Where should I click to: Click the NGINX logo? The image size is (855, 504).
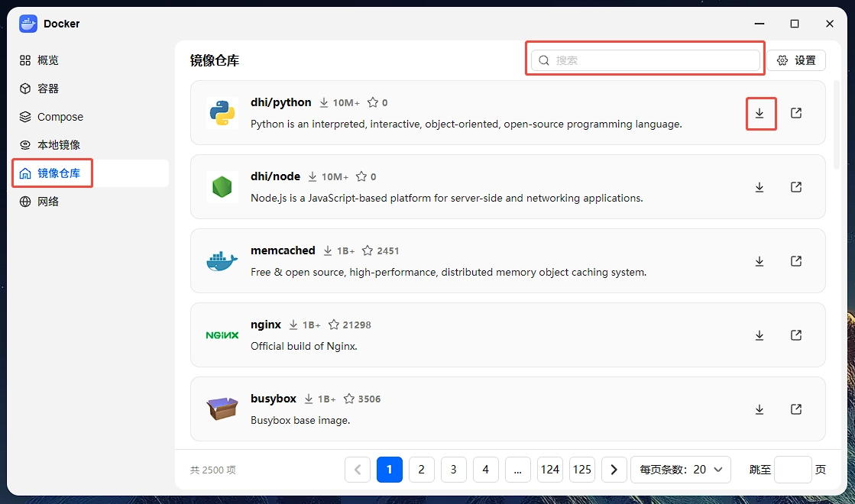pos(222,335)
